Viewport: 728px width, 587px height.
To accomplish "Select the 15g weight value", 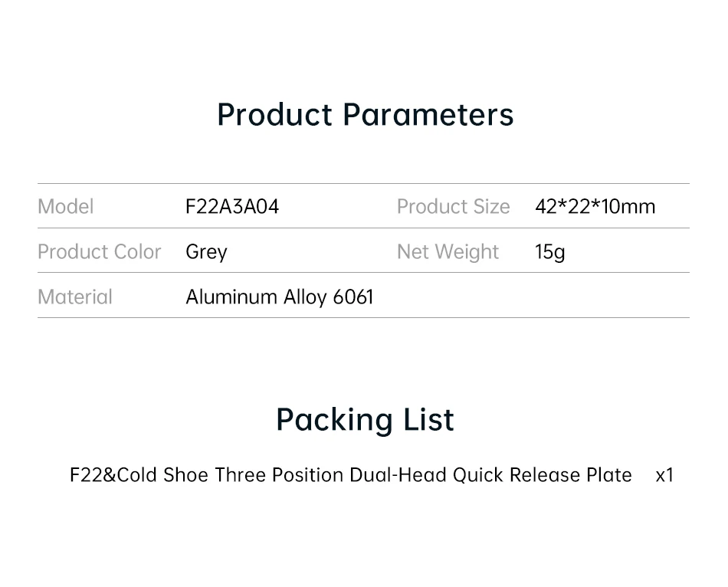I will pyautogui.click(x=549, y=252).
